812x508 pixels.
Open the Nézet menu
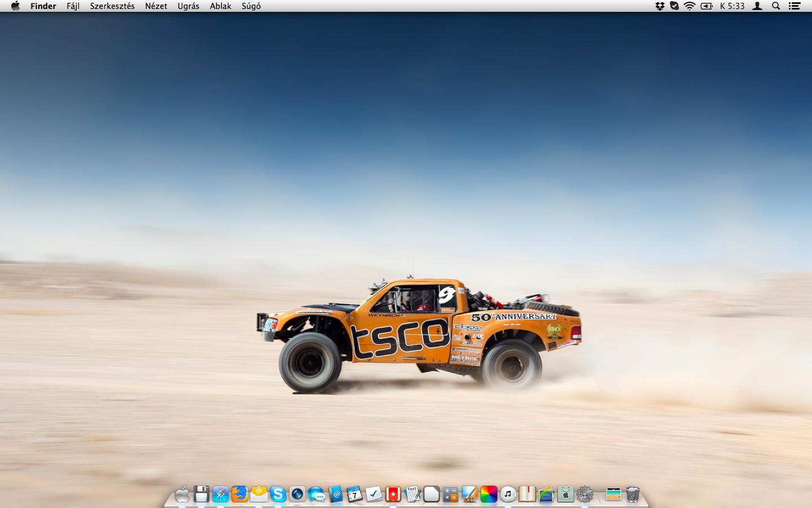click(x=156, y=6)
